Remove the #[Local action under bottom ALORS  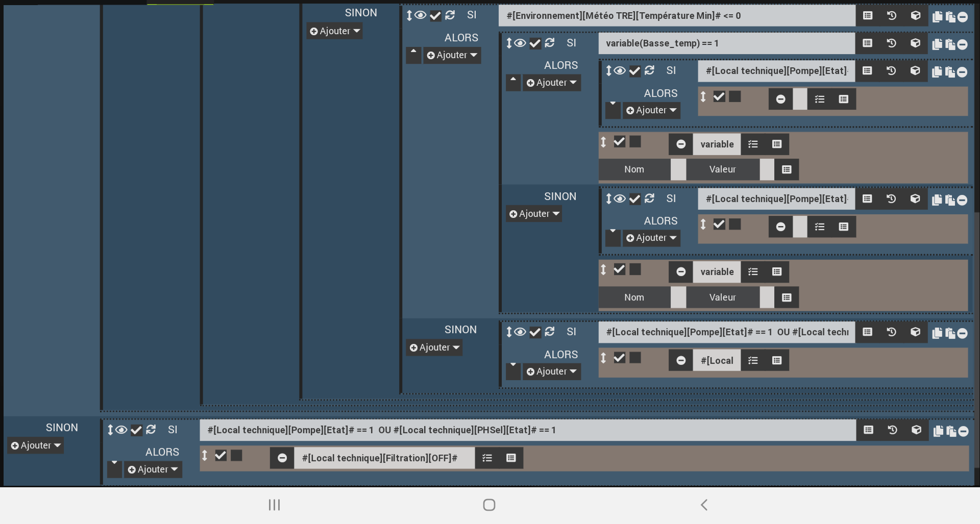tap(680, 361)
